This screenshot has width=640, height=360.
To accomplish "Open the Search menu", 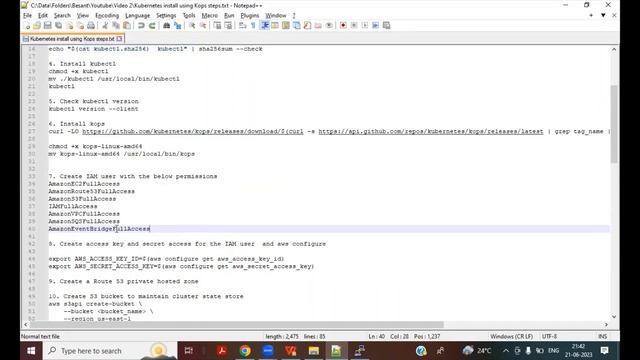I will point(62,16).
